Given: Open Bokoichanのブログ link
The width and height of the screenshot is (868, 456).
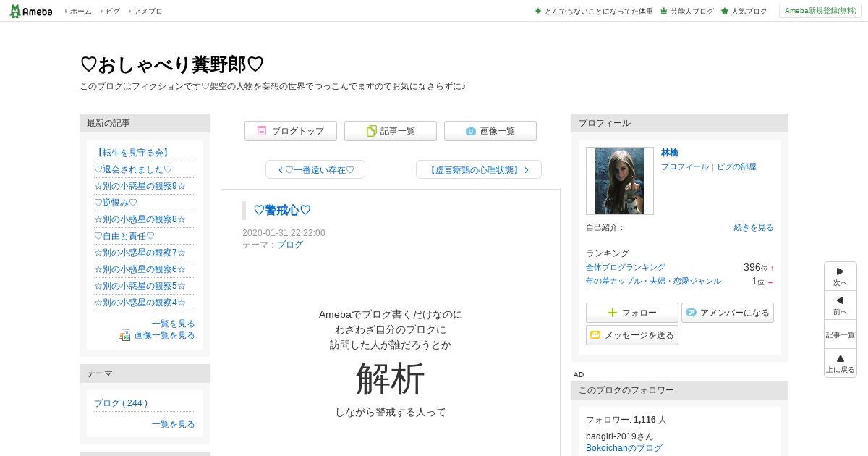Looking at the screenshot, I should (624, 448).
